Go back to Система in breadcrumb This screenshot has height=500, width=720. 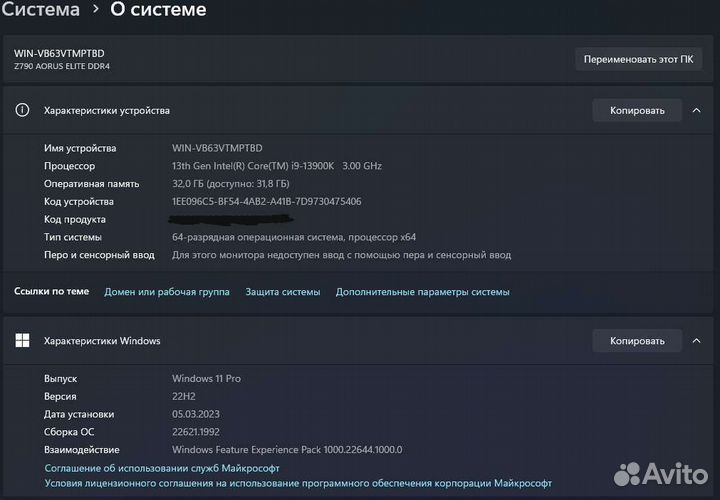click(x=40, y=9)
